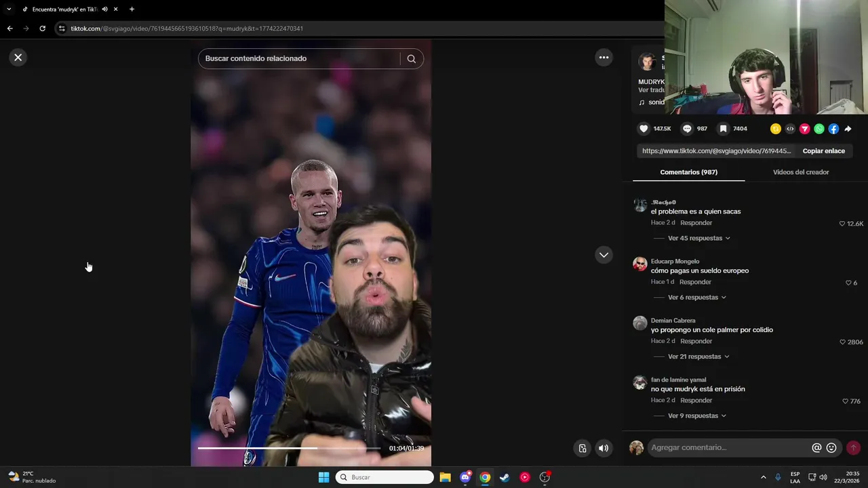The image size is (868, 488).
Task: Go to next video with down arrow
Action: coord(604,255)
